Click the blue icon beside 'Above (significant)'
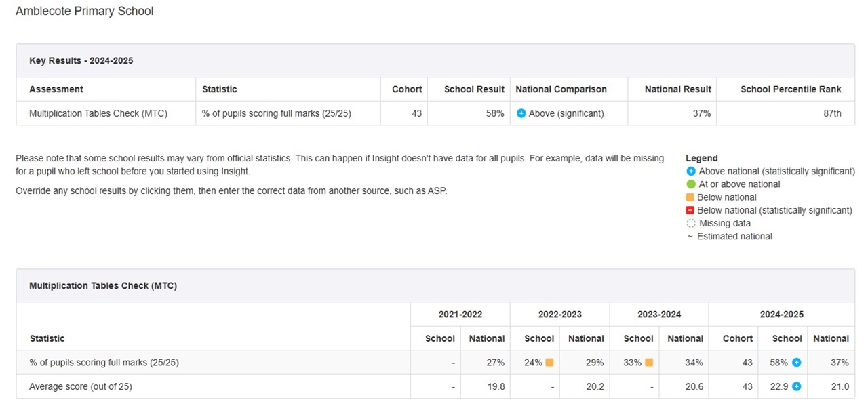 pos(521,113)
